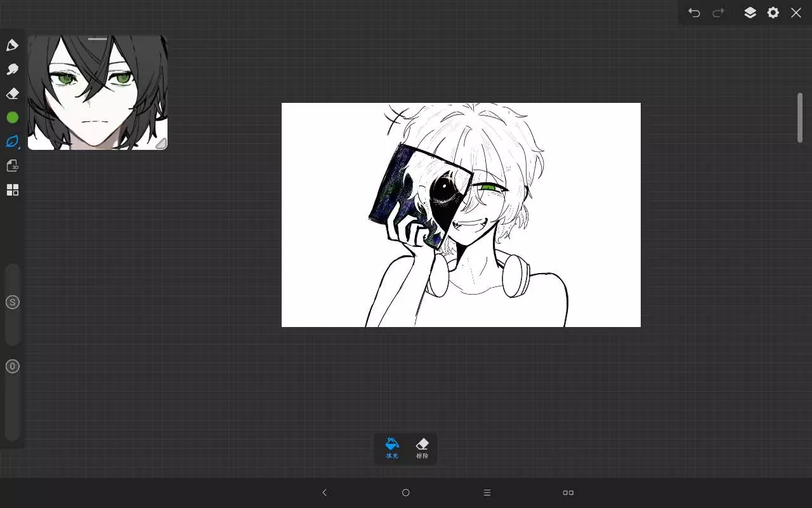Open the Layers panel
Viewport: 812px width, 508px height.
point(750,13)
